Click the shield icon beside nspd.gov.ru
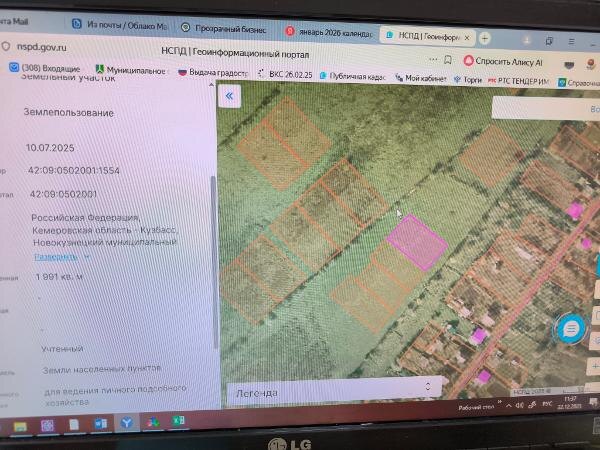This screenshot has width=600, height=450. (x=6, y=46)
